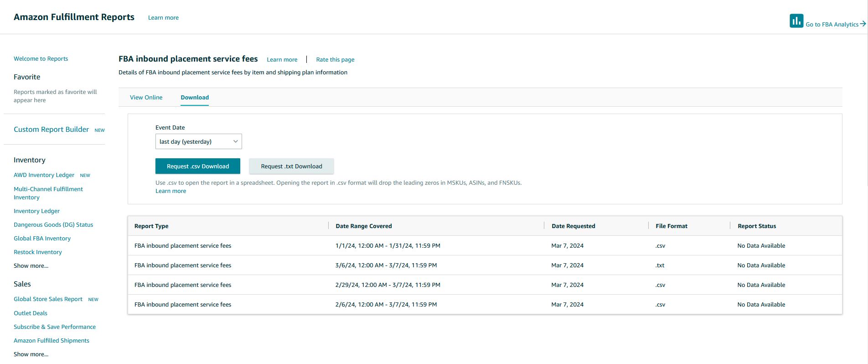This screenshot has width=868, height=364.
Task: Click the Report Type column header
Action: point(151,226)
